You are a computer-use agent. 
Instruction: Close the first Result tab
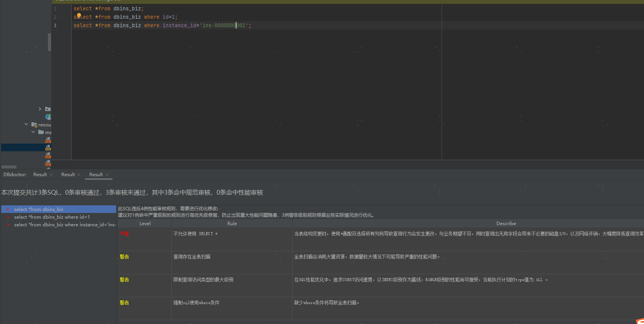coord(51,175)
